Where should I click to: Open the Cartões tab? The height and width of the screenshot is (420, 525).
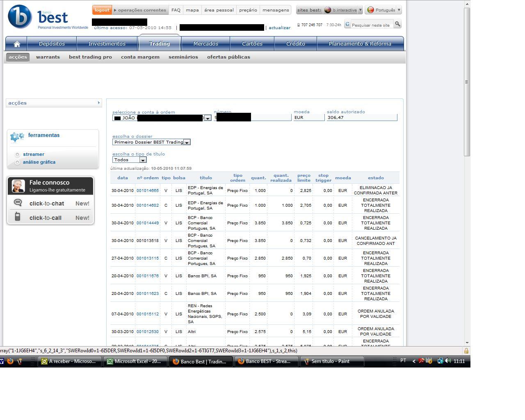pyautogui.click(x=252, y=44)
